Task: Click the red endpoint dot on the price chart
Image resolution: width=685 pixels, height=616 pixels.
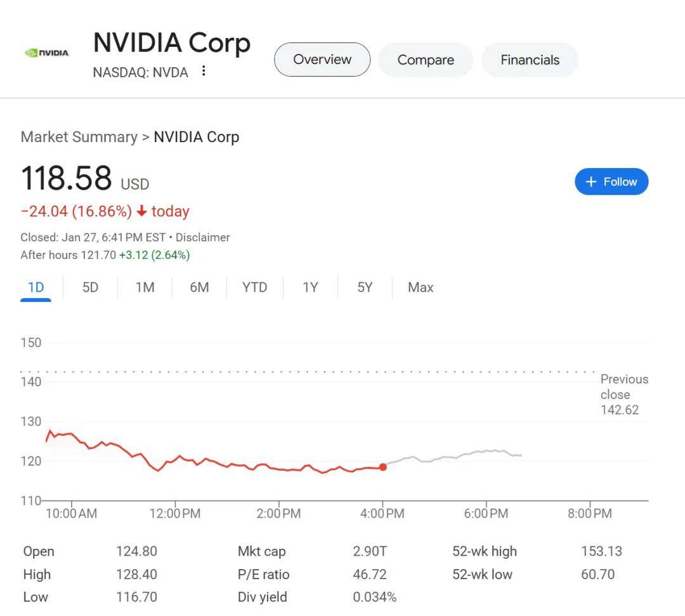Action: [x=383, y=467]
